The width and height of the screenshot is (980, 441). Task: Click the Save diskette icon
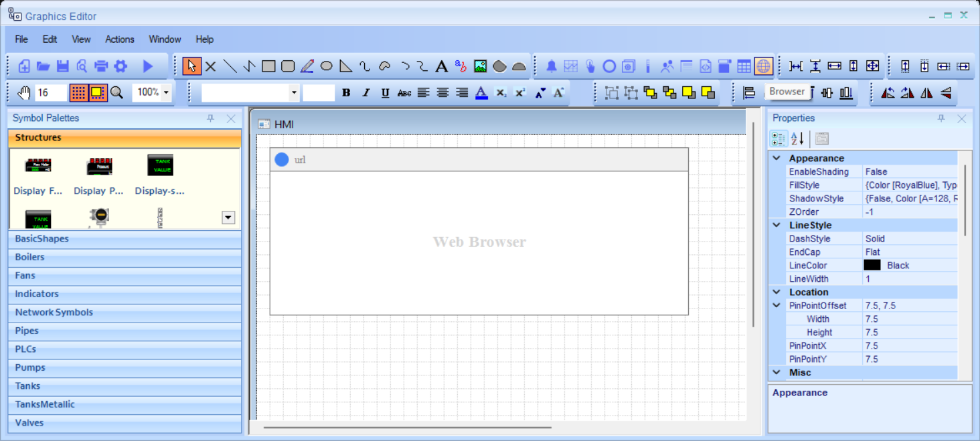[63, 66]
